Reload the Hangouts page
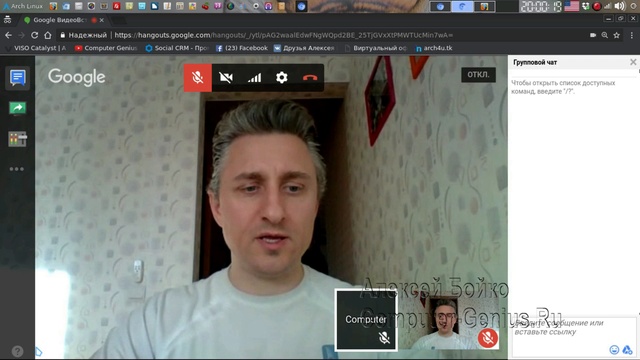 point(35,35)
